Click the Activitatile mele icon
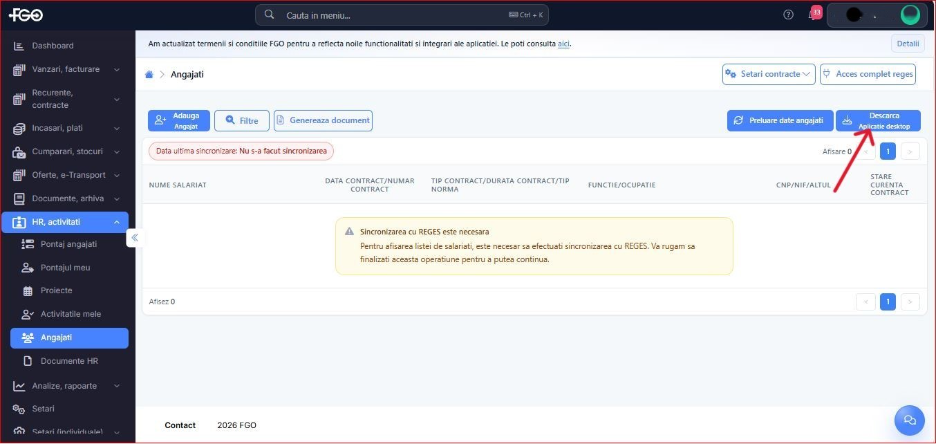936x444 pixels. 27,314
